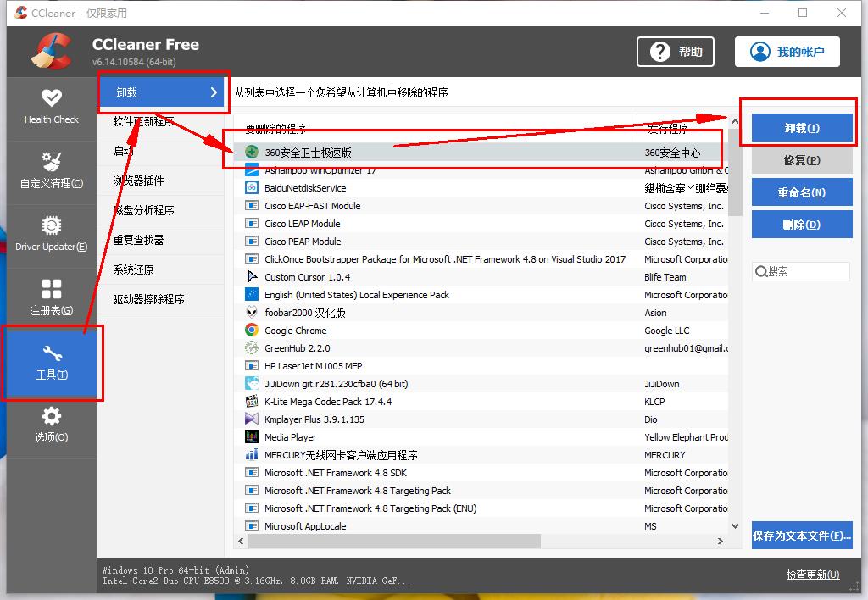This screenshot has height=600, width=868.
Task: Open Driver Updater from the sidebar
Action: [51, 236]
